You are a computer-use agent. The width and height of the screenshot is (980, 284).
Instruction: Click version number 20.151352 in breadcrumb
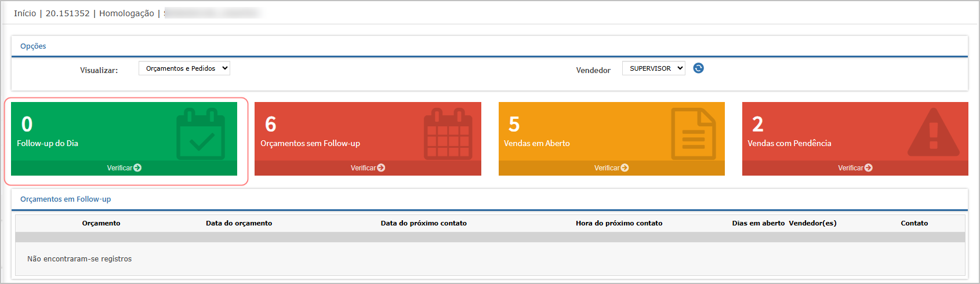68,13
